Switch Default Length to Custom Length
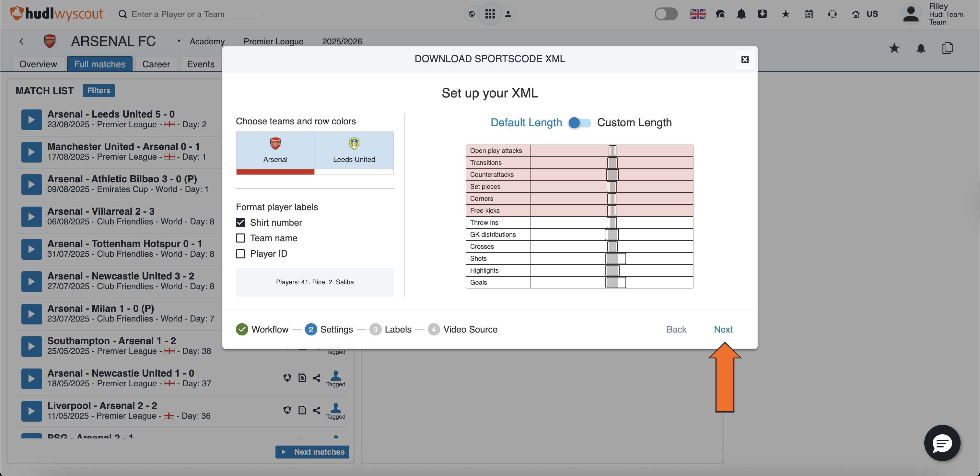The image size is (980, 476). [579, 122]
